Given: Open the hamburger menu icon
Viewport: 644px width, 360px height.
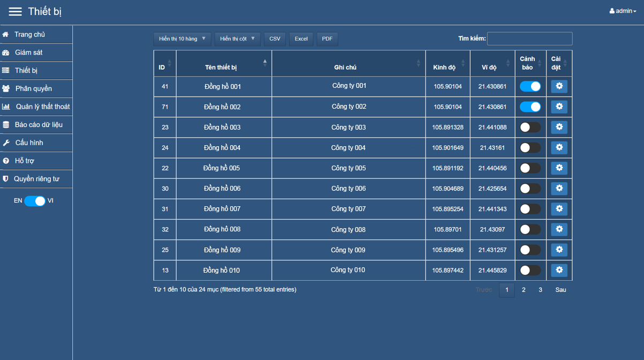Looking at the screenshot, I should pos(15,12).
